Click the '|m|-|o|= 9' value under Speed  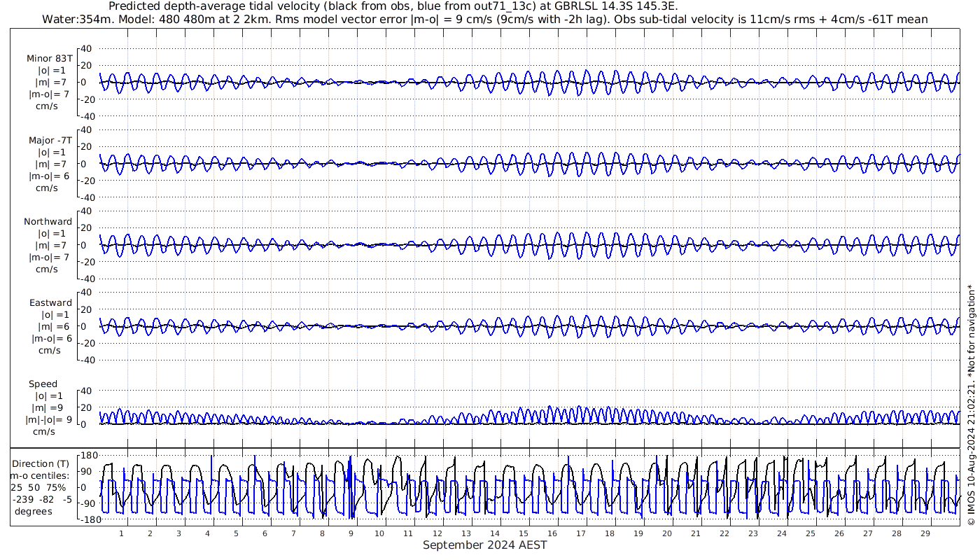(x=49, y=420)
